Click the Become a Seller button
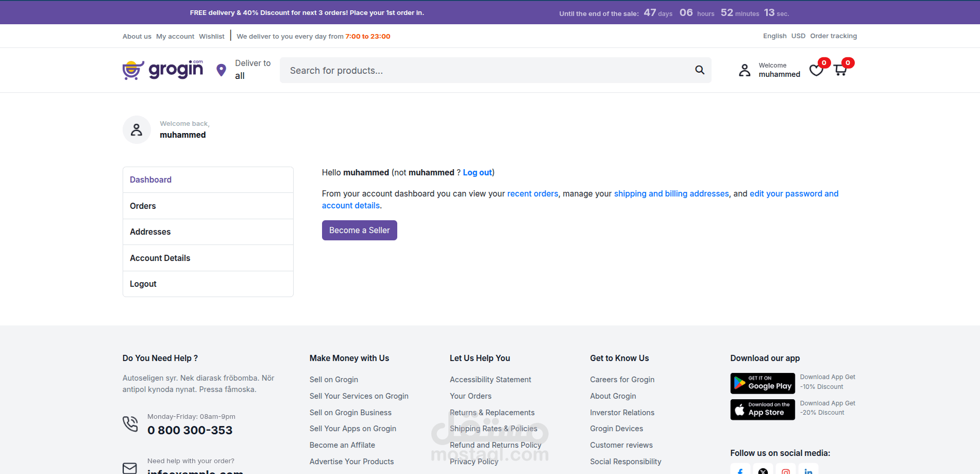This screenshot has height=474, width=980. click(x=359, y=230)
